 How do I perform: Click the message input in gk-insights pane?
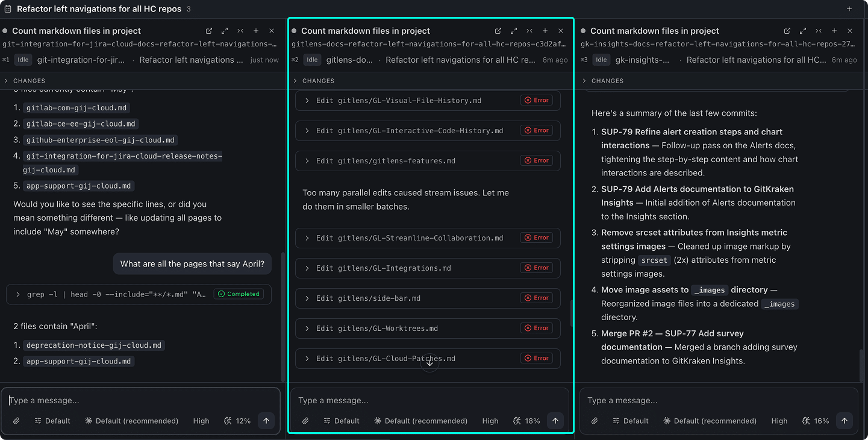click(x=719, y=400)
